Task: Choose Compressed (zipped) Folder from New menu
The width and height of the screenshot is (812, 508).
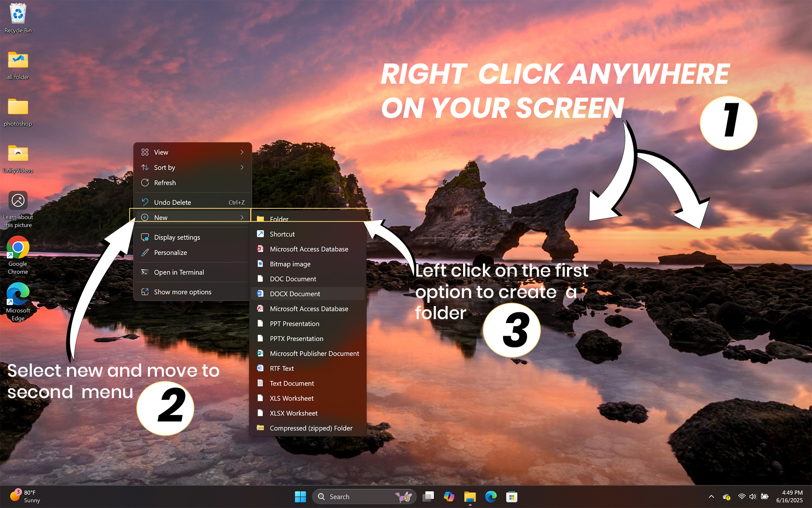Action: pyautogui.click(x=311, y=428)
